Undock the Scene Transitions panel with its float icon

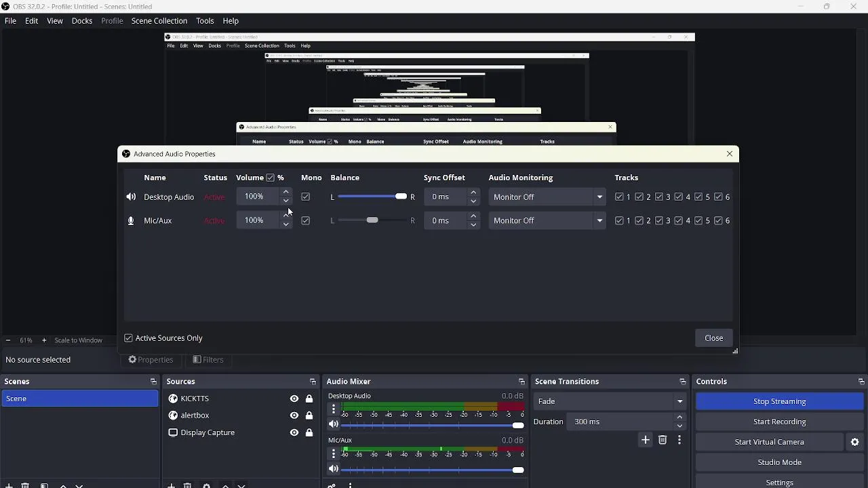click(683, 382)
